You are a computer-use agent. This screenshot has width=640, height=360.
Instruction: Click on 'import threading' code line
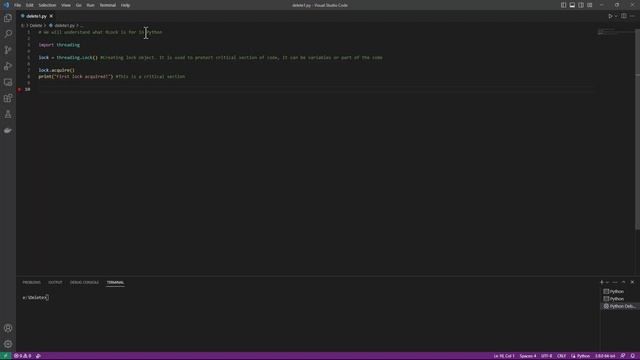click(59, 45)
